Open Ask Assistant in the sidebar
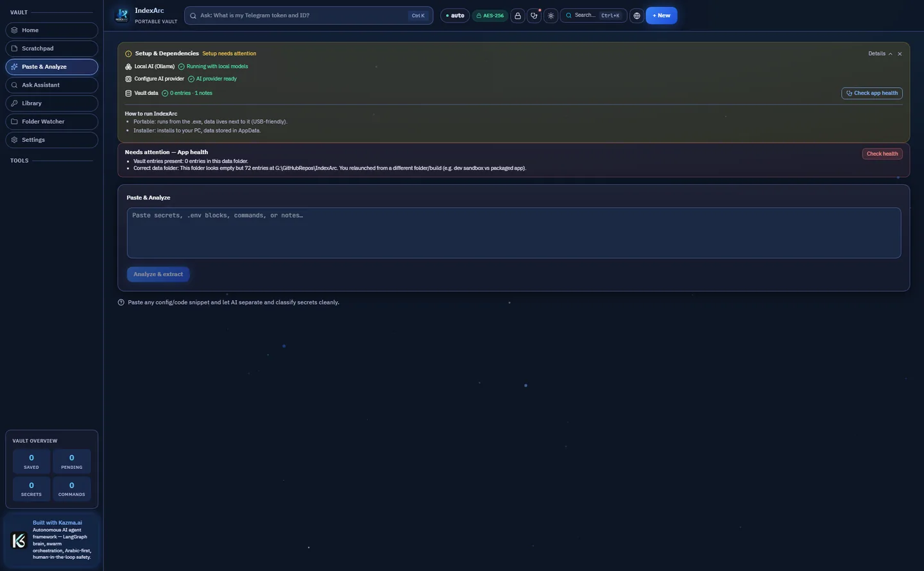 [x=51, y=85]
